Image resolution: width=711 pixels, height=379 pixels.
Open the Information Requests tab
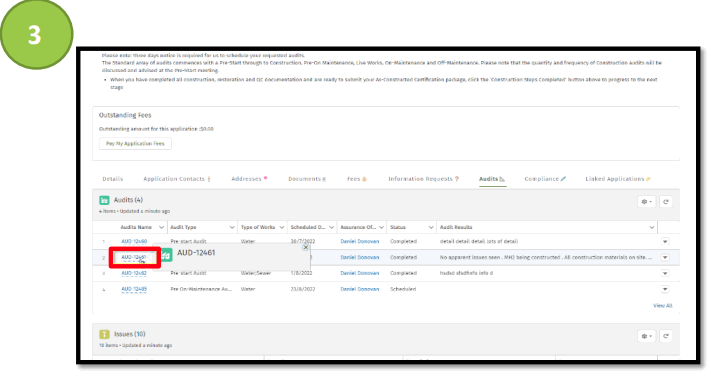click(x=424, y=179)
